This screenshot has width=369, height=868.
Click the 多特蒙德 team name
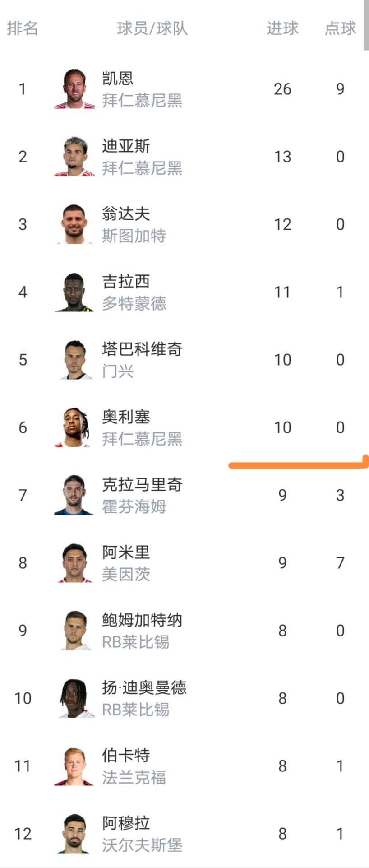pos(134,303)
